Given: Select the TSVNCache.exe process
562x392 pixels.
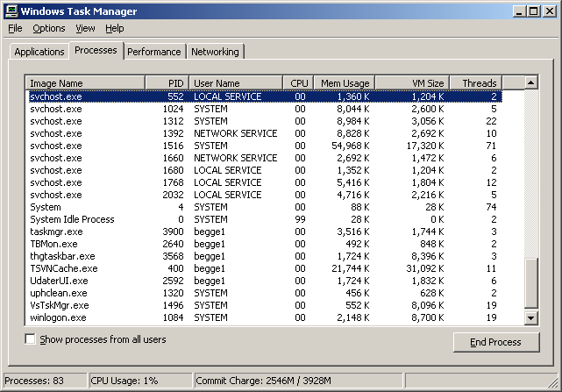Looking at the screenshot, I should pyautogui.click(x=265, y=268).
